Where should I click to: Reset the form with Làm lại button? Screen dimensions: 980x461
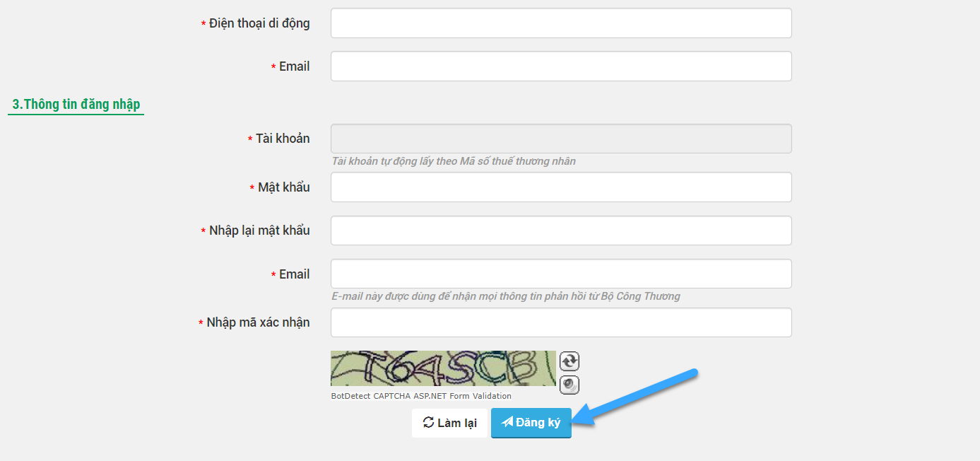click(450, 423)
